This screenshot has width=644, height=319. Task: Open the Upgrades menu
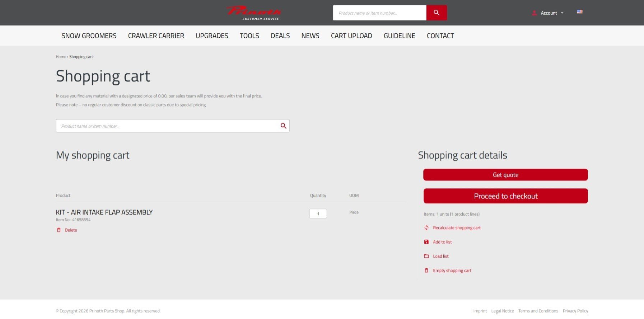coord(212,36)
